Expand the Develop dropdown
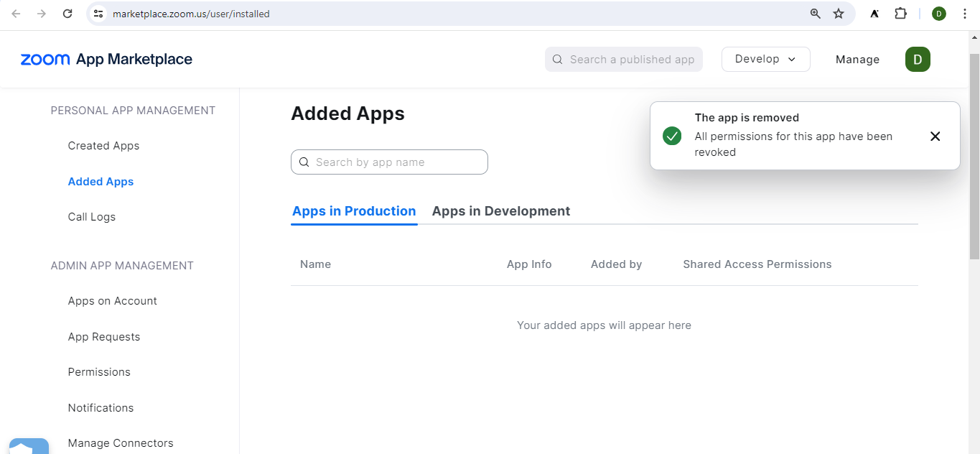This screenshot has width=980, height=454. tap(765, 60)
